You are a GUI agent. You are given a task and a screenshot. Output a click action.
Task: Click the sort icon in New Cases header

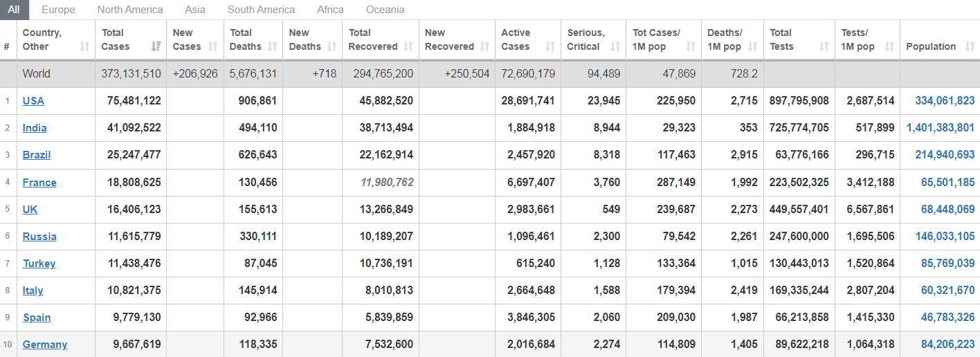214,47
